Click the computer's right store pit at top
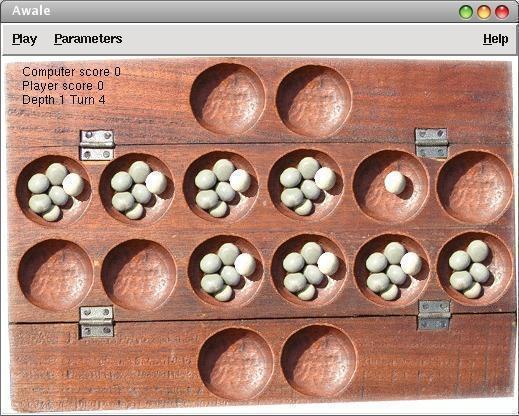The width and height of the screenshot is (519, 416). point(314,100)
